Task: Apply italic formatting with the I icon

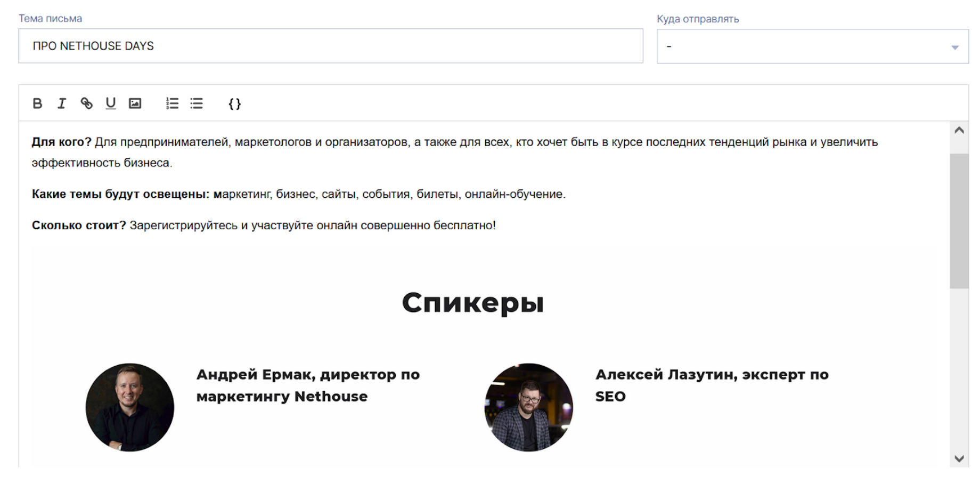Action: (62, 103)
